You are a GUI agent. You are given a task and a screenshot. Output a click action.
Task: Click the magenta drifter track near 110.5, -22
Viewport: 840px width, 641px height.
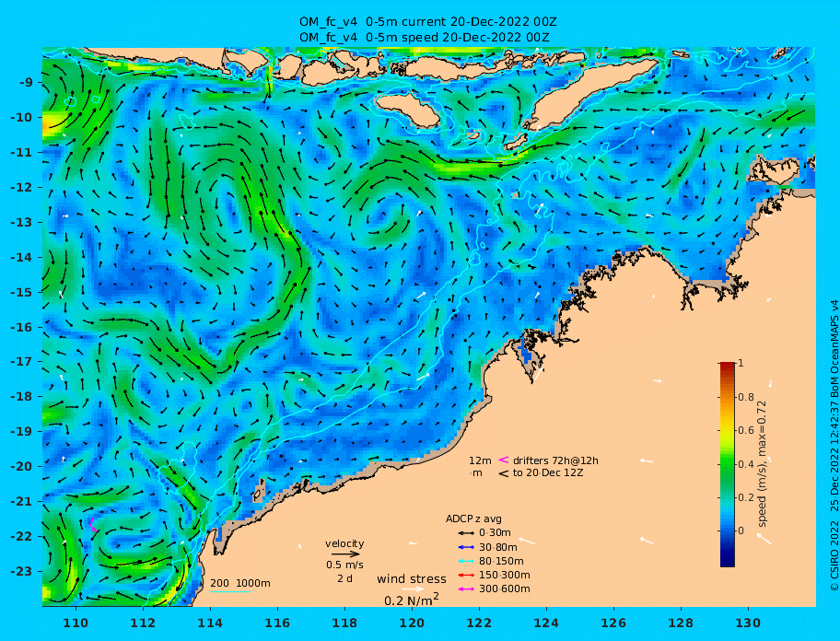(x=93, y=525)
